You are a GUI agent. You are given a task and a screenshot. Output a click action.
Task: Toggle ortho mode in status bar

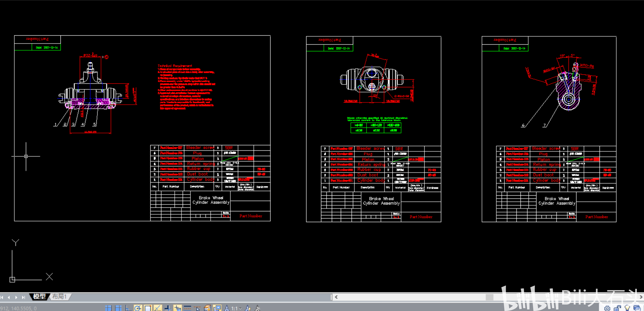(x=128, y=308)
